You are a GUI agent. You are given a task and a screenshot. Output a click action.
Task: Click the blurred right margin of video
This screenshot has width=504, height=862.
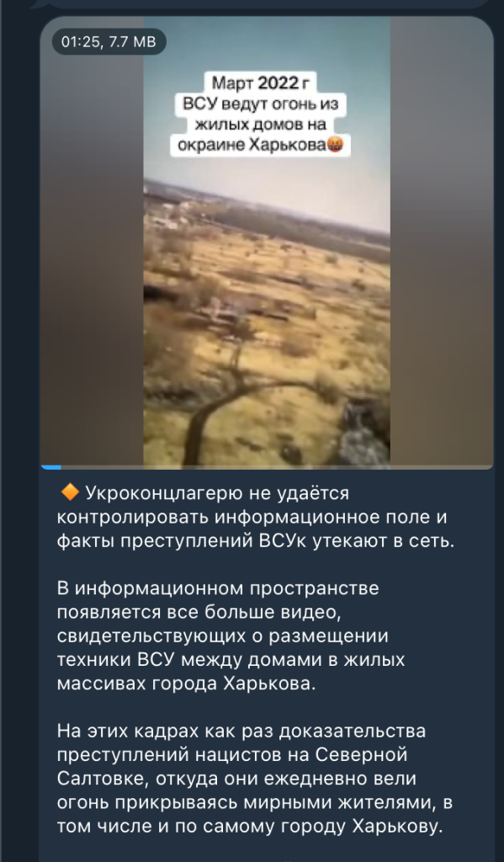pyautogui.click(x=442, y=242)
